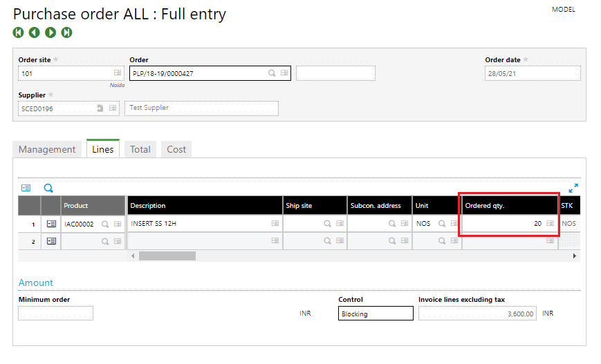Viewport: 601px width, 364px height.
Task: Click row 2 Subcon. address lookup magnifier
Action: click(392, 240)
